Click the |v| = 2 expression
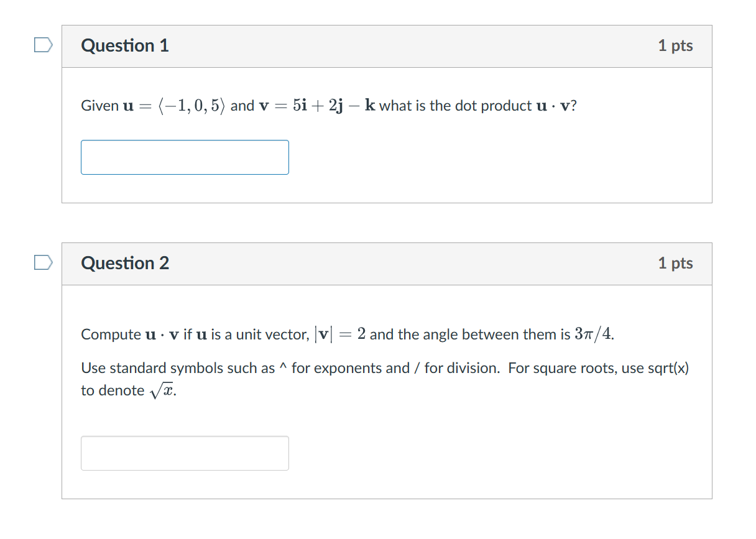The height and width of the screenshot is (539, 756). tap(341, 334)
